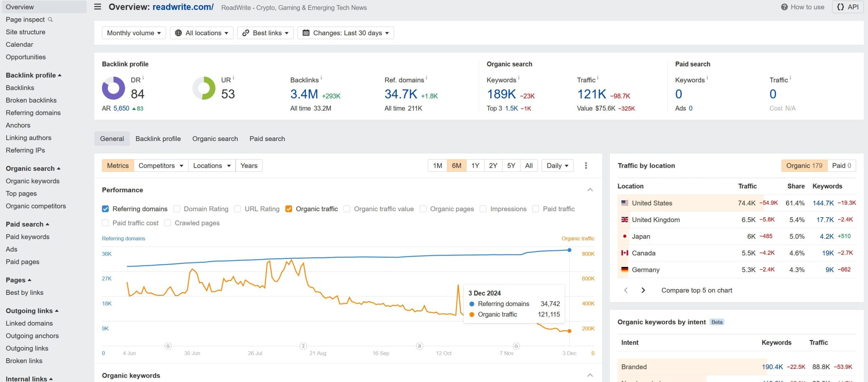Click the 34.7K referring domains value

click(401, 94)
